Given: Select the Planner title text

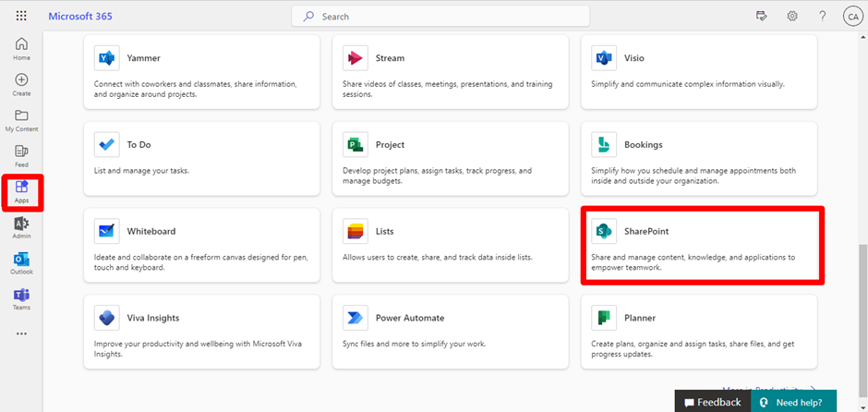Looking at the screenshot, I should click(x=639, y=318).
